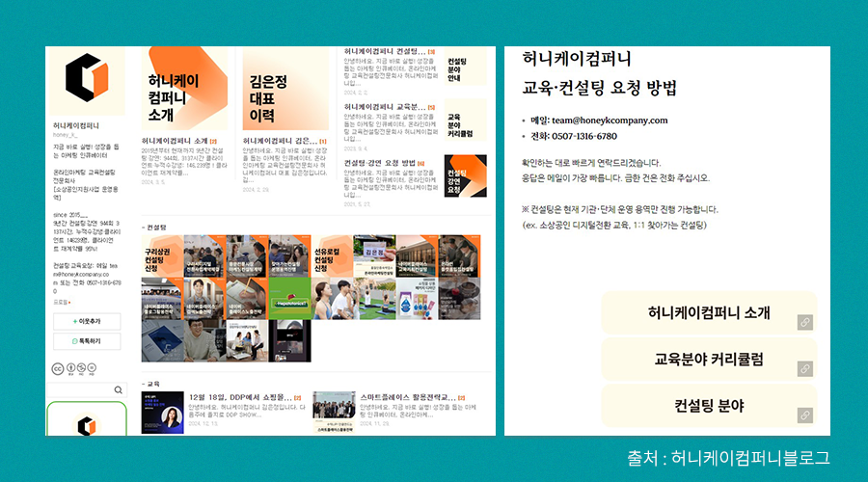Open the 스마트플레이스 활용전략교 post title

[x=408, y=396]
